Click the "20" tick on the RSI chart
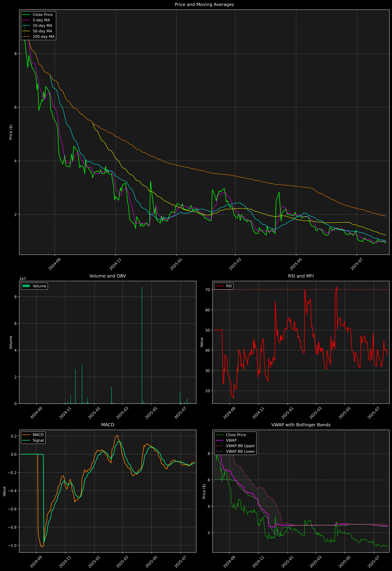392x571 pixels. [208, 391]
